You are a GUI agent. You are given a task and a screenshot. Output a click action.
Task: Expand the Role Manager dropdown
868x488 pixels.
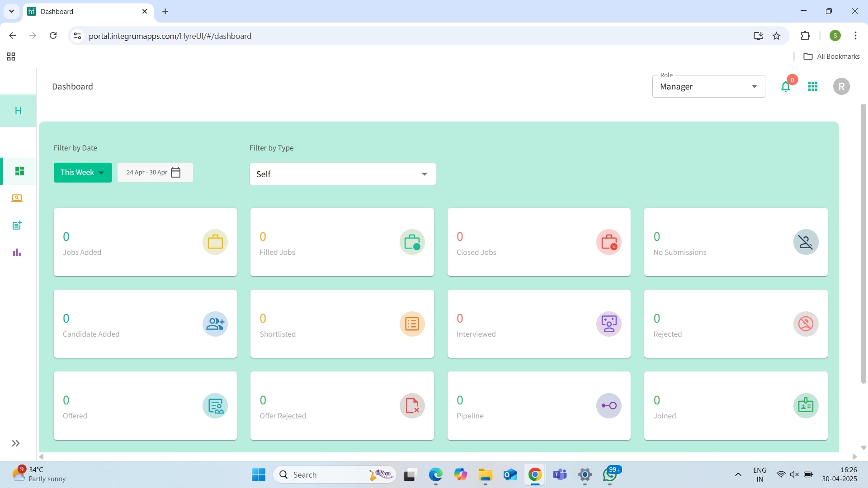pyautogui.click(x=708, y=87)
